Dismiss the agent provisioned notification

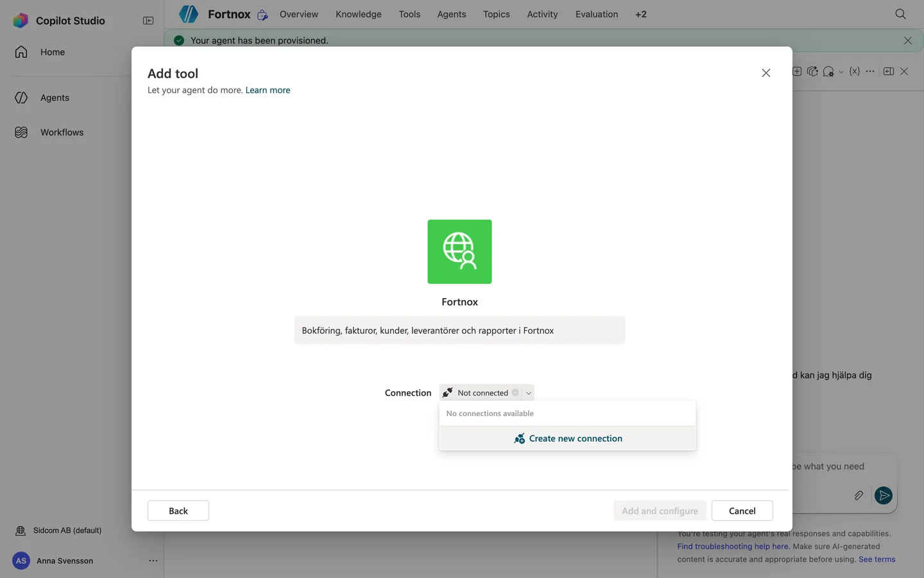(x=908, y=40)
